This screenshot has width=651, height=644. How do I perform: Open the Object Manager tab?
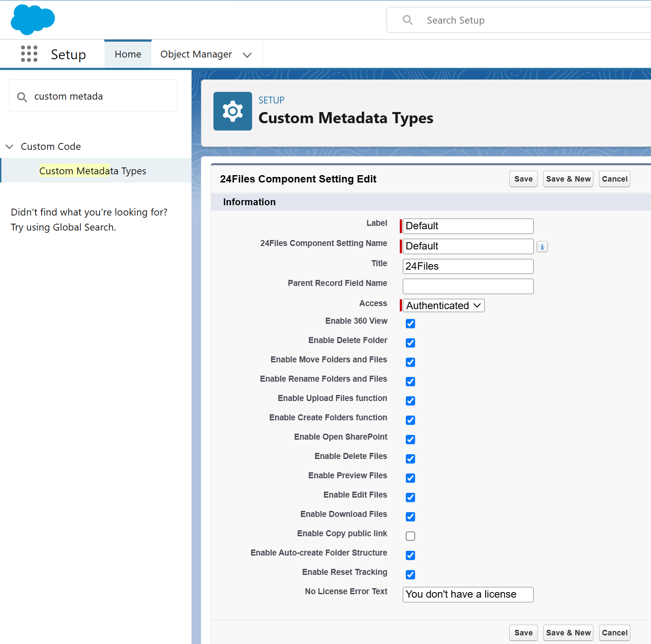pyautogui.click(x=196, y=55)
